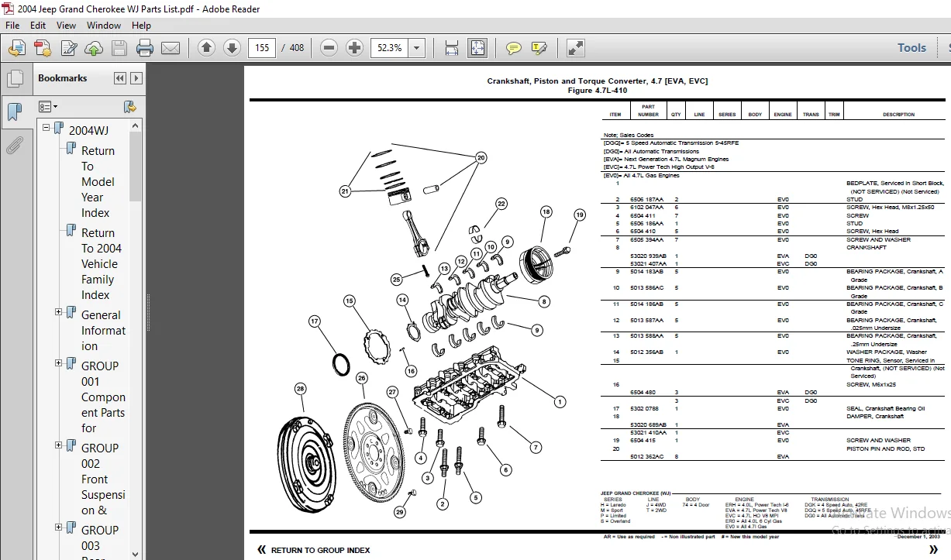Zoom out using the minus button
Image resolution: width=951 pixels, height=560 pixels.
coord(329,48)
